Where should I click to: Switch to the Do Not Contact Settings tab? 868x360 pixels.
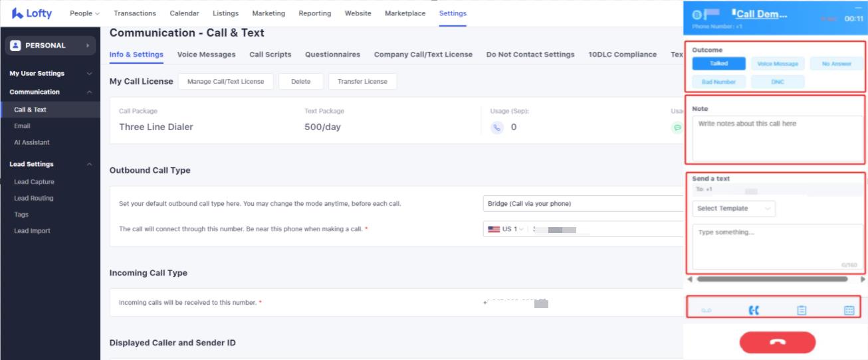tap(530, 54)
